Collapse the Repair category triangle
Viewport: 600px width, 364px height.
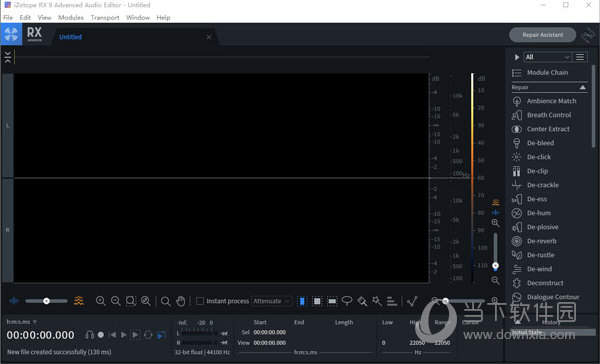582,87
